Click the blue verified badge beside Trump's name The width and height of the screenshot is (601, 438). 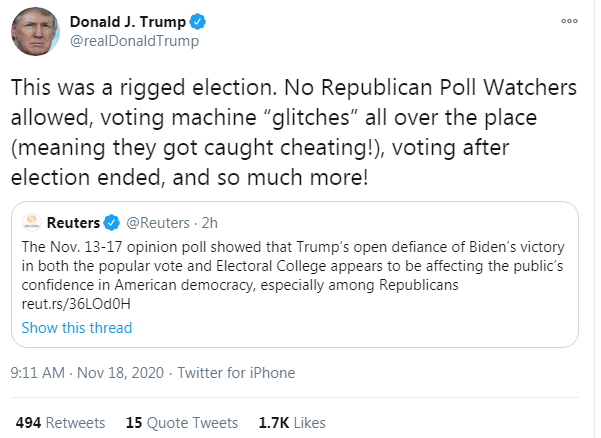(197, 21)
